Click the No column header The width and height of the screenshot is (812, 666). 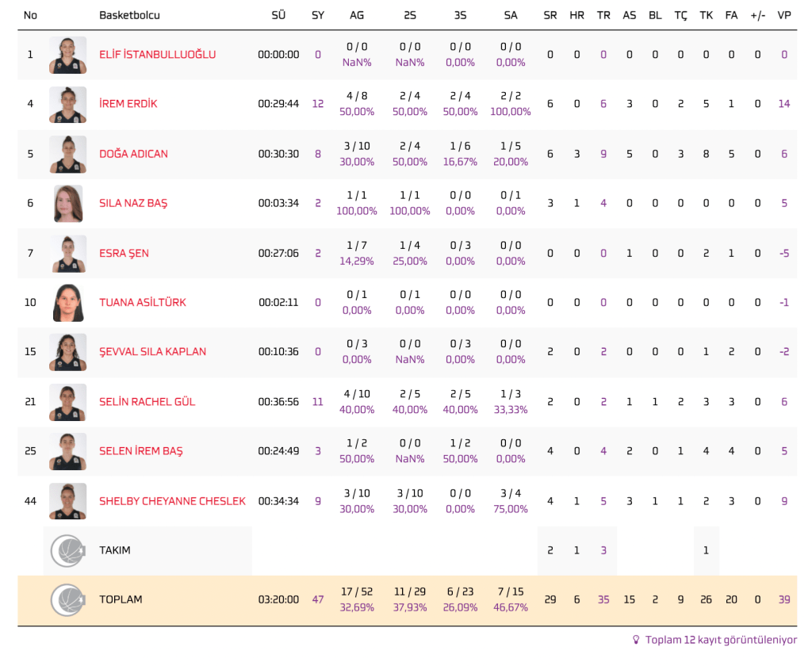[x=30, y=15]
